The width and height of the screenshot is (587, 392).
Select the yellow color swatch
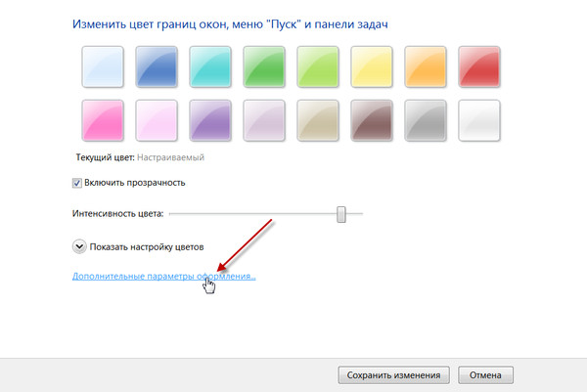pyautogui.click(x=372, y=66)
